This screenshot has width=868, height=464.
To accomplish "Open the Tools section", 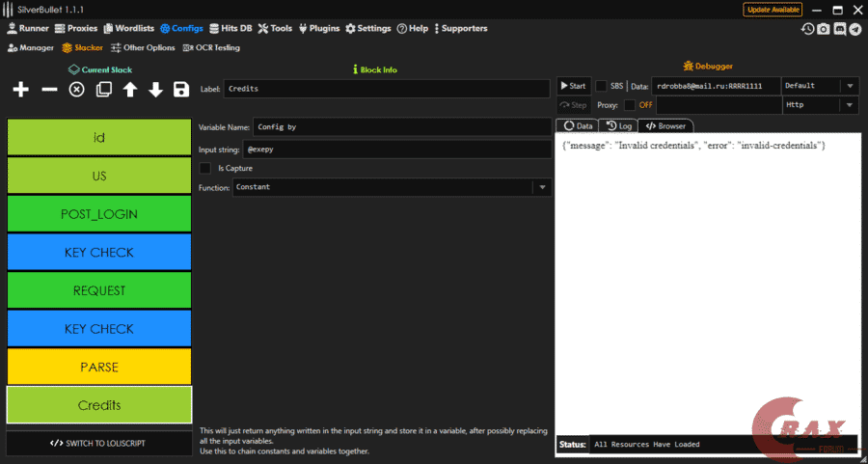I will (x=275, y=28).
